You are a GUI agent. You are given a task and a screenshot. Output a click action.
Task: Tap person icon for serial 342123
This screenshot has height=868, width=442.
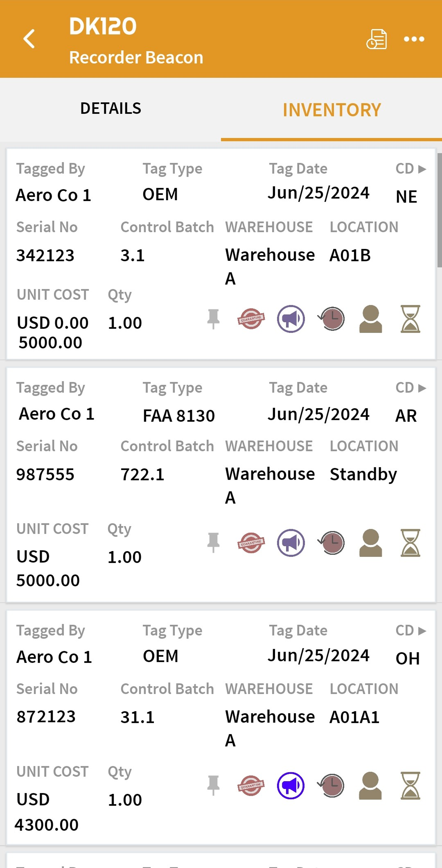click(370, 319)
